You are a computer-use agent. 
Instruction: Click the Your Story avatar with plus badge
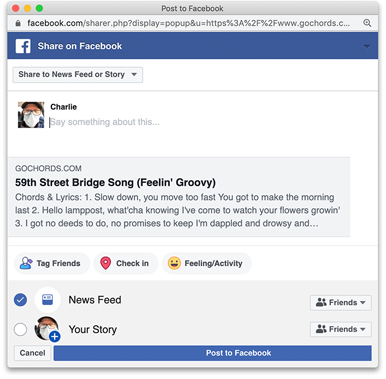(47, 329)
